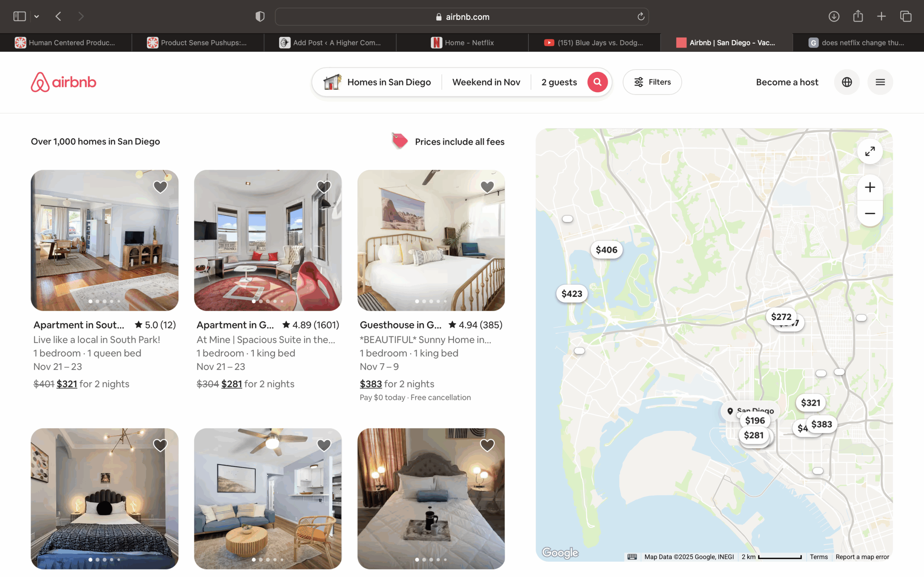Click Become a host link
Image resolution: width=924 pixels, height=577 pixels.
coord(787,82)
